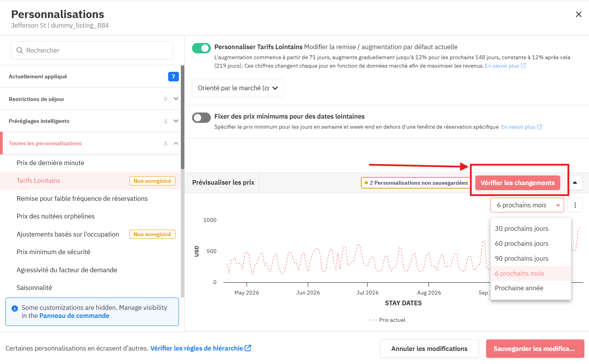Click the Rechercher search field
This screenshot has height=364, width=589.
(x=92, y=50)
